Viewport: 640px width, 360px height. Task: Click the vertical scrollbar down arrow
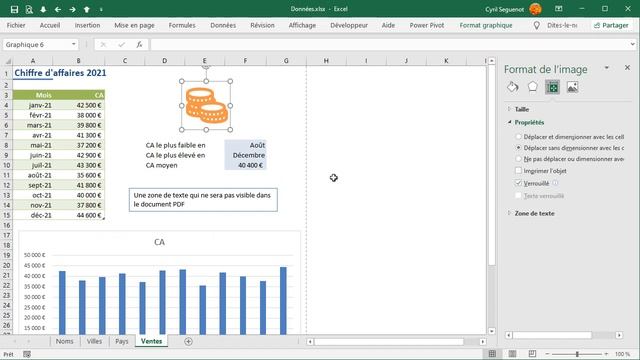pyautogui.click(x=492, y=331)
